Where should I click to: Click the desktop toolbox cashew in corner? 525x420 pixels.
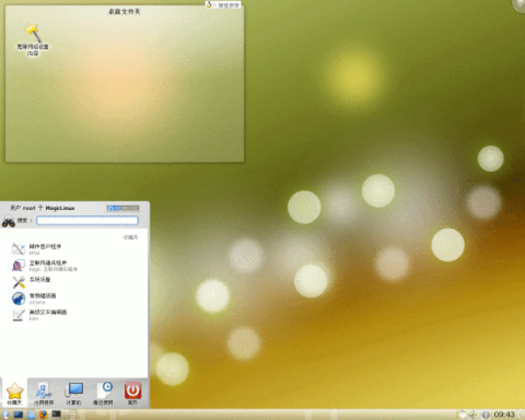(519, 4)
